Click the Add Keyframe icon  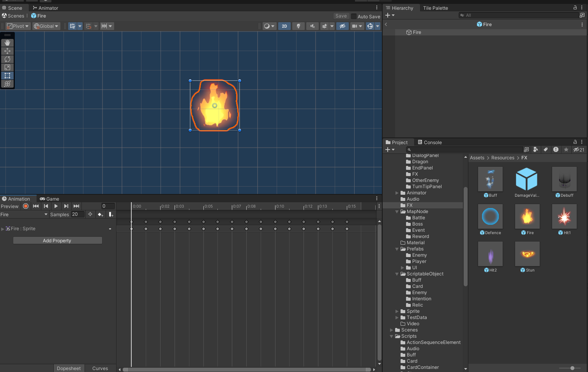click(101, 214)
